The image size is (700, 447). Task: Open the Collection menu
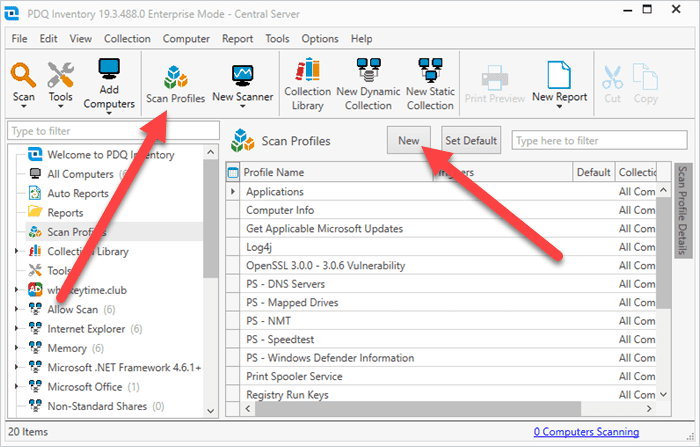tap(127, 39)
